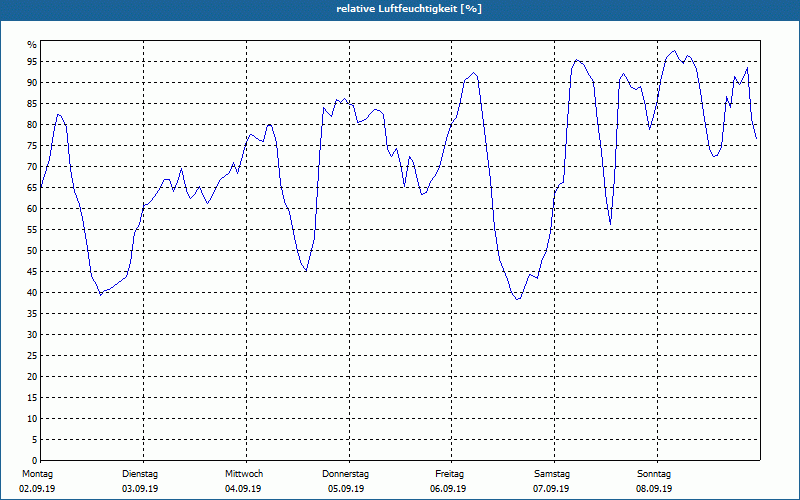Click the 'Donnerstag' day label
Screen dimensions: 800x500
[x=345, y=474]
